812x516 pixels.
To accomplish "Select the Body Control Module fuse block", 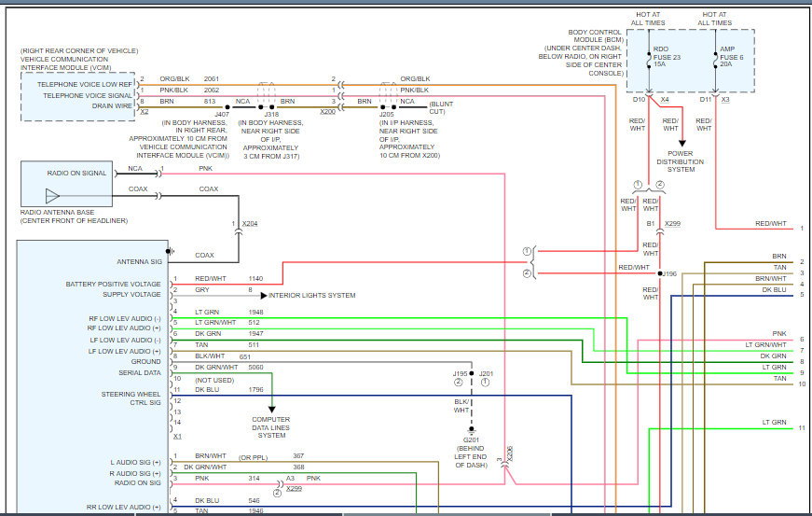I will 689,61.
